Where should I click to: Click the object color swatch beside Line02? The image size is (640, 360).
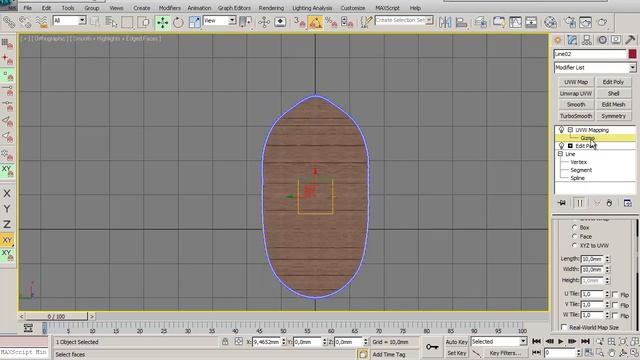pyautogui.click(x=632, y=54)
